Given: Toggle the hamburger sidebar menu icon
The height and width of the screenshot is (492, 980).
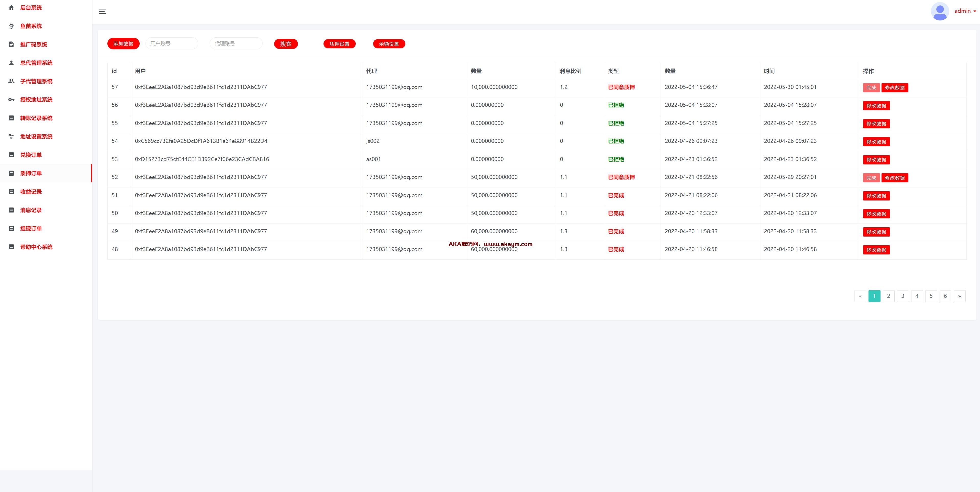Looking at the screenshot, I should pyautogui.click(x=102, y=12).
